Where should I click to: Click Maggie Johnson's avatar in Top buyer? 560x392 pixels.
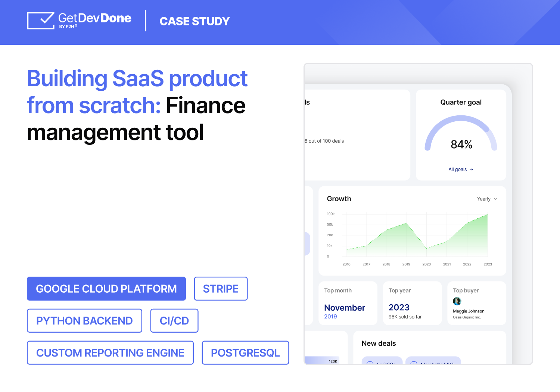[x=457, y=301]
